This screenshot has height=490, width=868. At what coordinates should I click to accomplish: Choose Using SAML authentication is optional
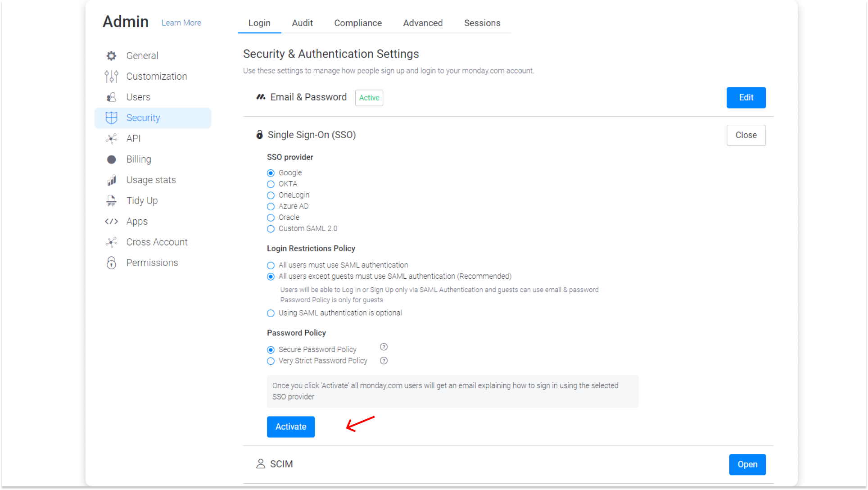271,313
